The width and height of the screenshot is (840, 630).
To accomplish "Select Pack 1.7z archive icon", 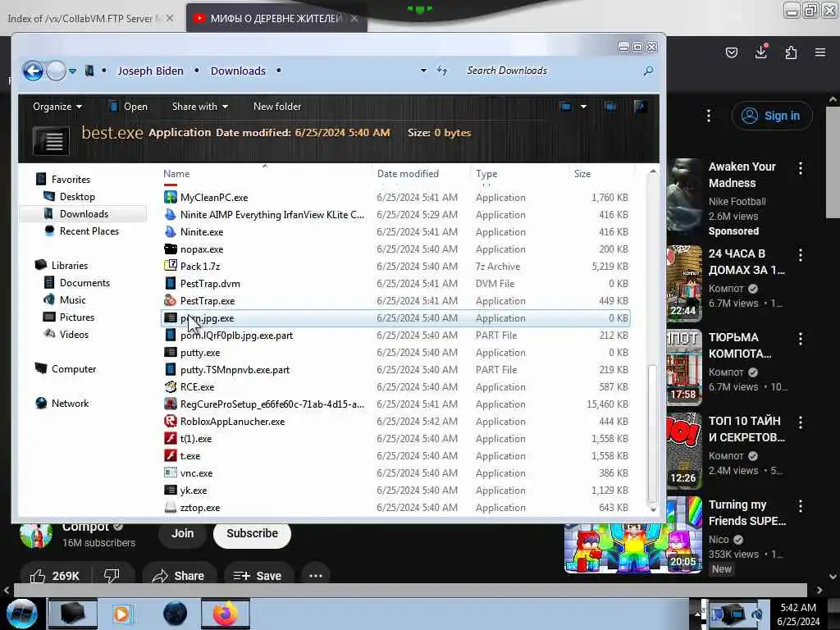I will pyautogui.click(x=171, y=266).
